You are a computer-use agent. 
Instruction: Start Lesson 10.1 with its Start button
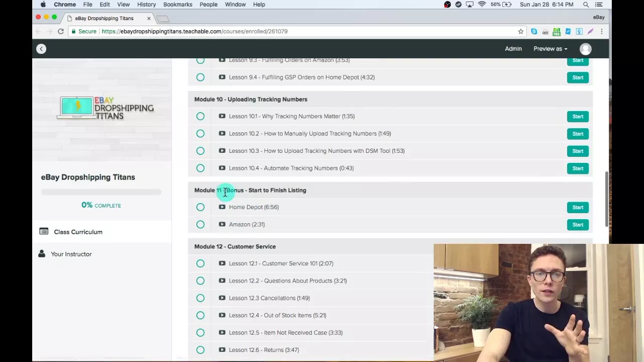578,117
